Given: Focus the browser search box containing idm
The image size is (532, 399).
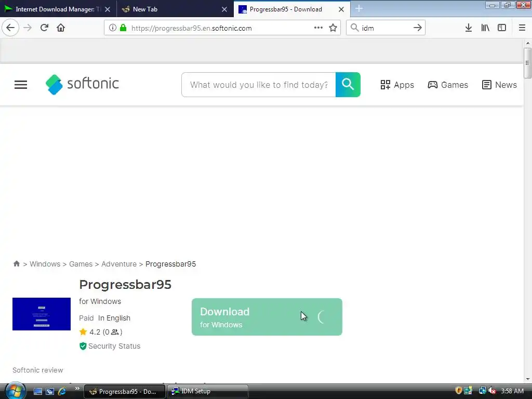Looking at the screenshot, I should pyautogui.click(x=385, y=28).
